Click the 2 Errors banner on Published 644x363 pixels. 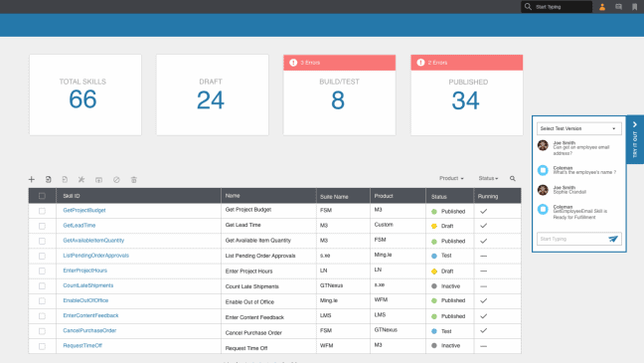[x=466, y=63]
